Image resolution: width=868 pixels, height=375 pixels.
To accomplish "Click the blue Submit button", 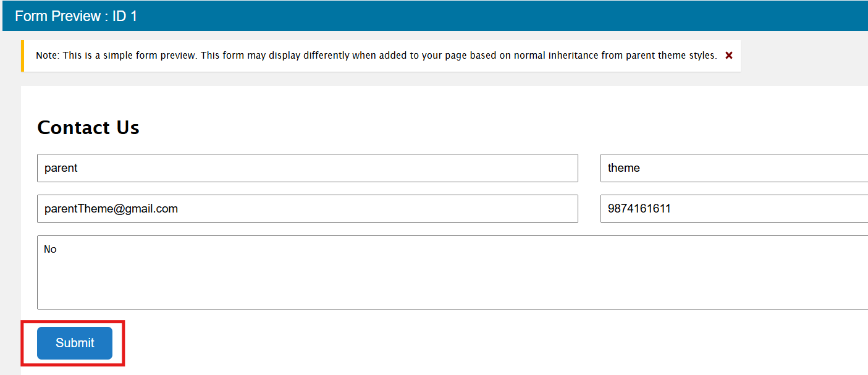I will pyautogui.click(x=75, y=343).
